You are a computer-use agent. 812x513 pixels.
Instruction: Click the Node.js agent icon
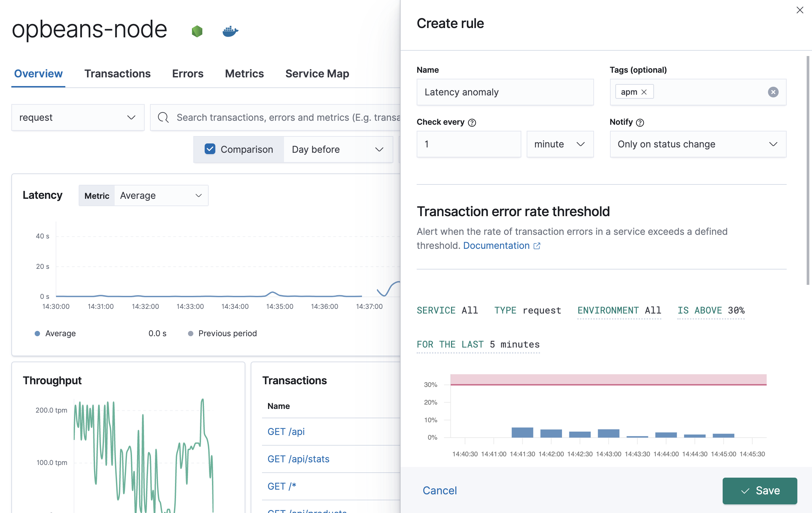197,31
